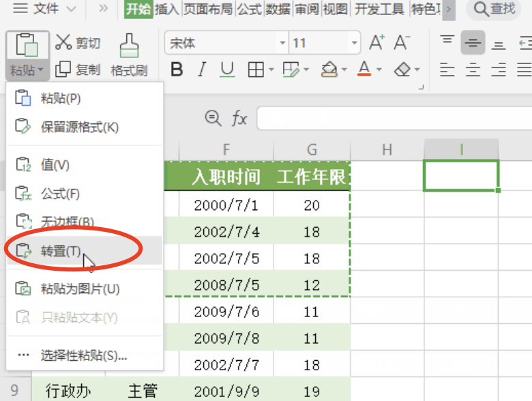Click the decrease indent icon
Image resolution: width=532 pixels, height=401 pixels.
pyautogui.click(x=526, y=43)
